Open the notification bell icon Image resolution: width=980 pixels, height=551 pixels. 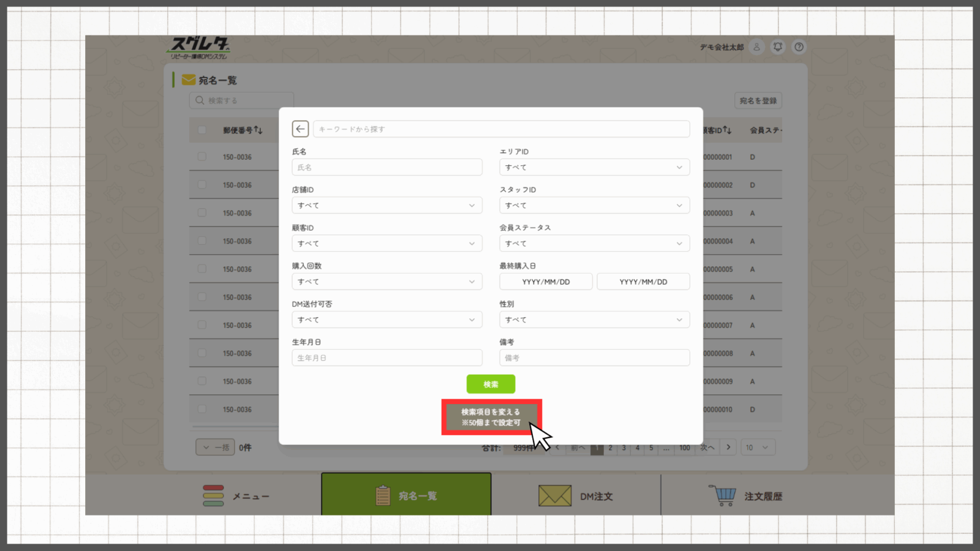tap(778, 47)
